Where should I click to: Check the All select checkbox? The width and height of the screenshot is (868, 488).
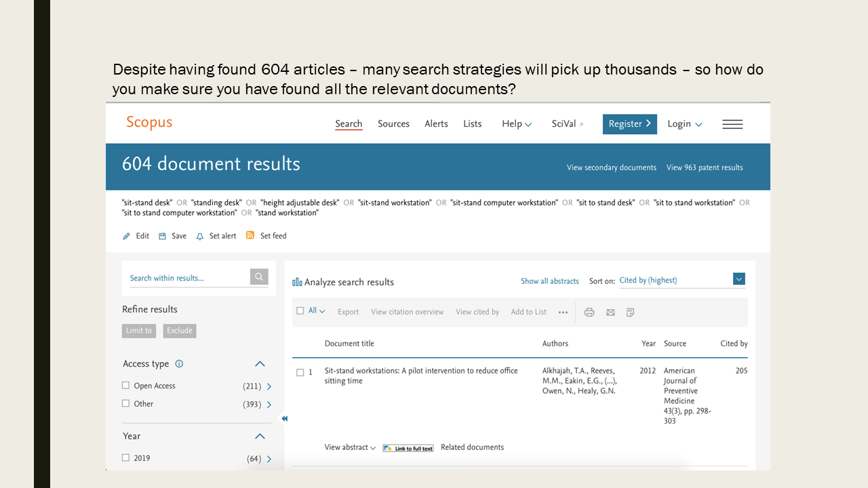[300, 311]
